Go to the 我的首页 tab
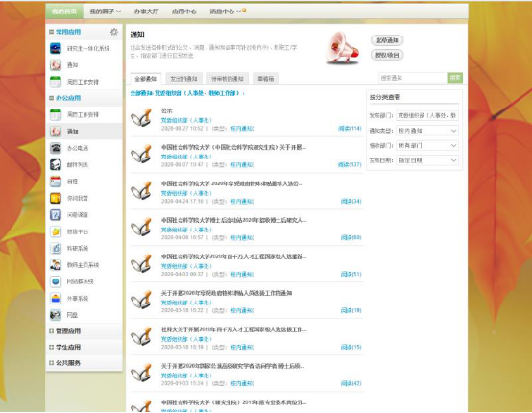The height and width of the screenshot is (413, 532). tap(63, 12)
